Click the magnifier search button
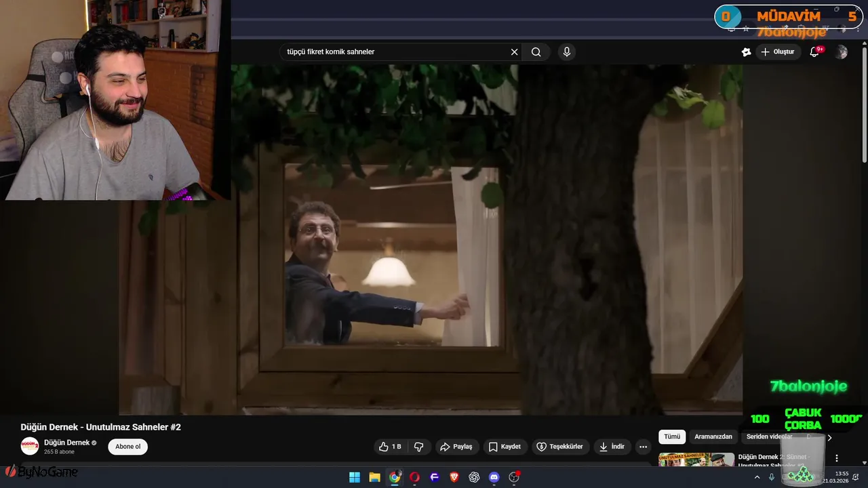This screenshot has height=488, width=868. point(536,52)
